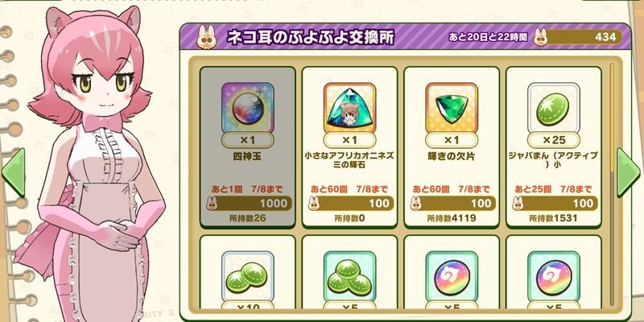Click the 1000 cost bar for 四神玉
644x322 pixels.
click(x=249, y=203)
